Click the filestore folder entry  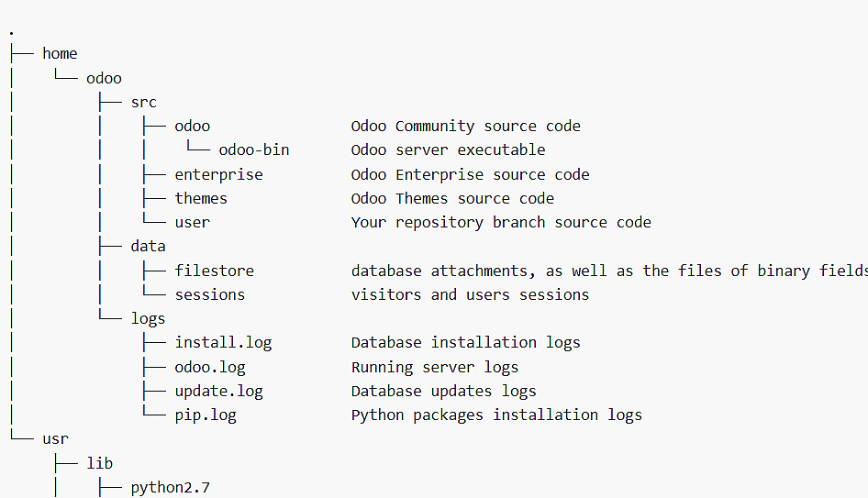[x=214, y=271]
